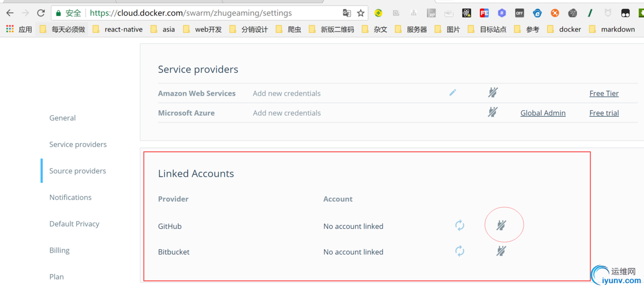
Task: Open the web开发 bookmark folder
Action: 203,29
